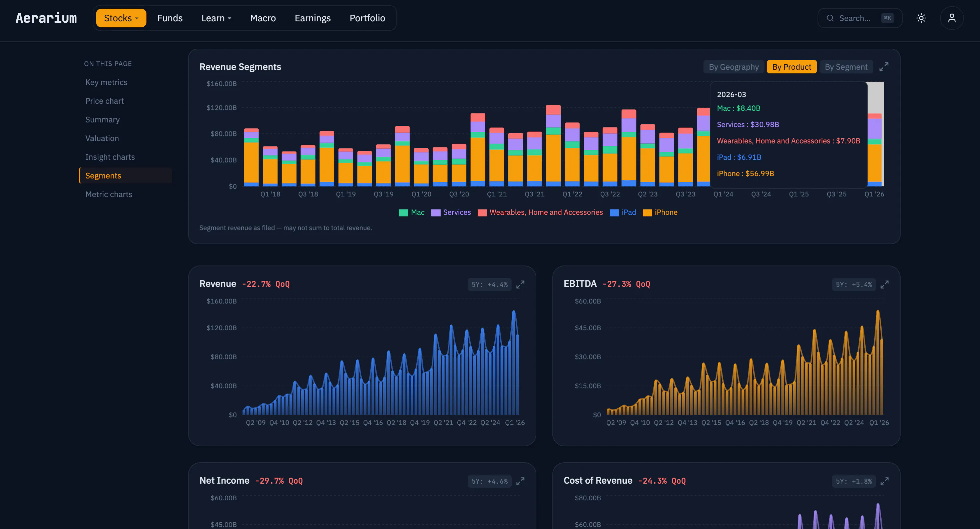Click the tooltip's iPhone : $56.99B value

point(745,174)
